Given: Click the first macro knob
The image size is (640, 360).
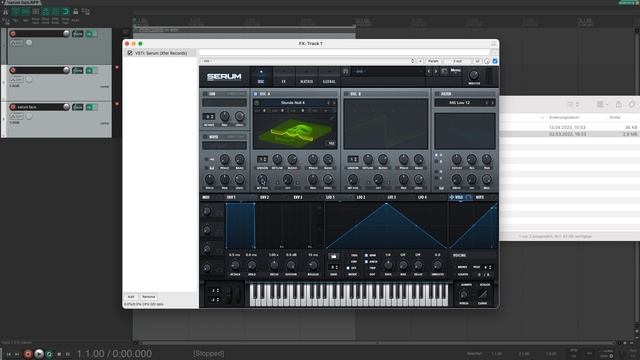Looking at the screenshot, I should tap(207, 211).
